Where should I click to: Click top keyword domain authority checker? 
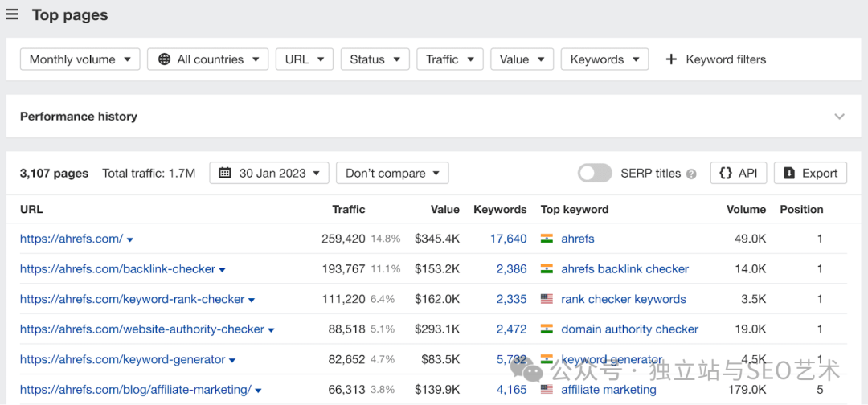click(x=630, y=329)
